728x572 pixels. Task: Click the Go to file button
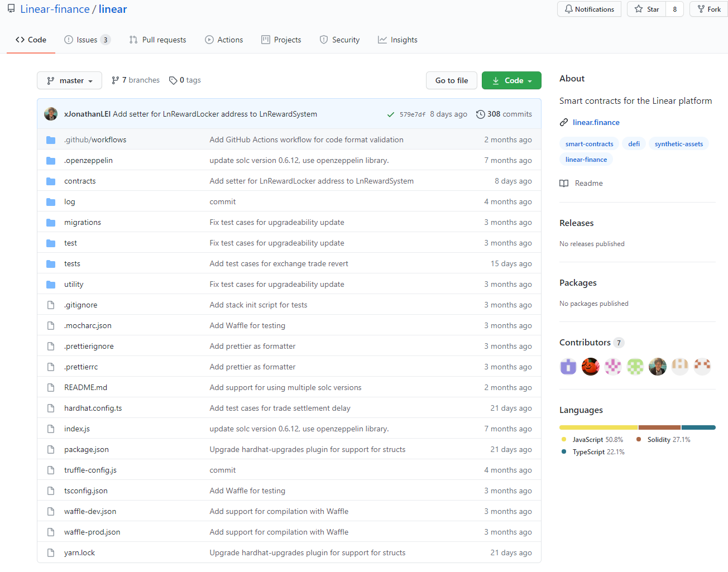point(452,80)
